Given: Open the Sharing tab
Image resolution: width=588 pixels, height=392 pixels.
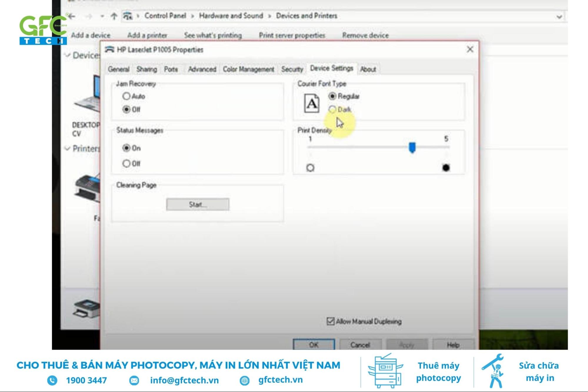Looking at the screenshot, I should pyautogui.click(x=146, y=69).
